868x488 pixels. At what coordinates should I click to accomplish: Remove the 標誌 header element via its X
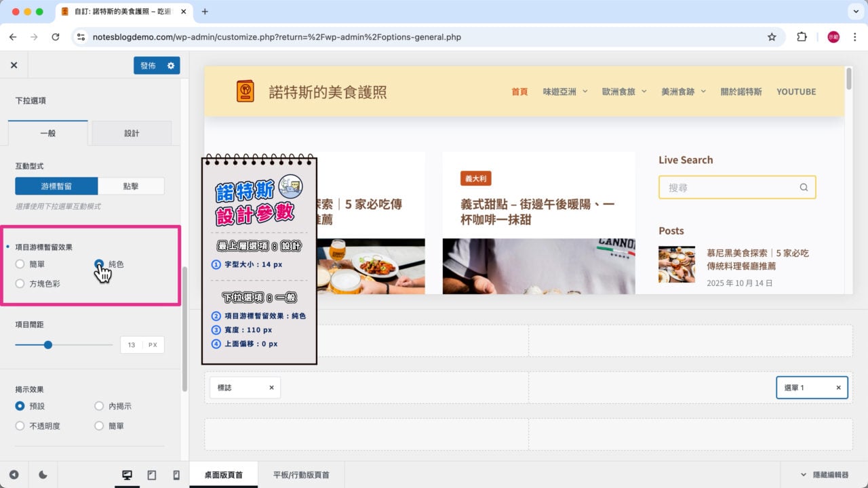click(271, 387)
